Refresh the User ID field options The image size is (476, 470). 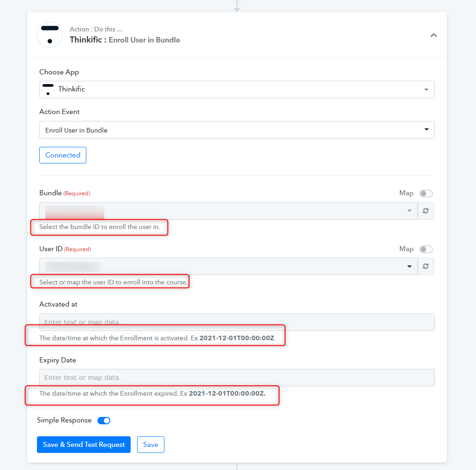coord(426,266)
